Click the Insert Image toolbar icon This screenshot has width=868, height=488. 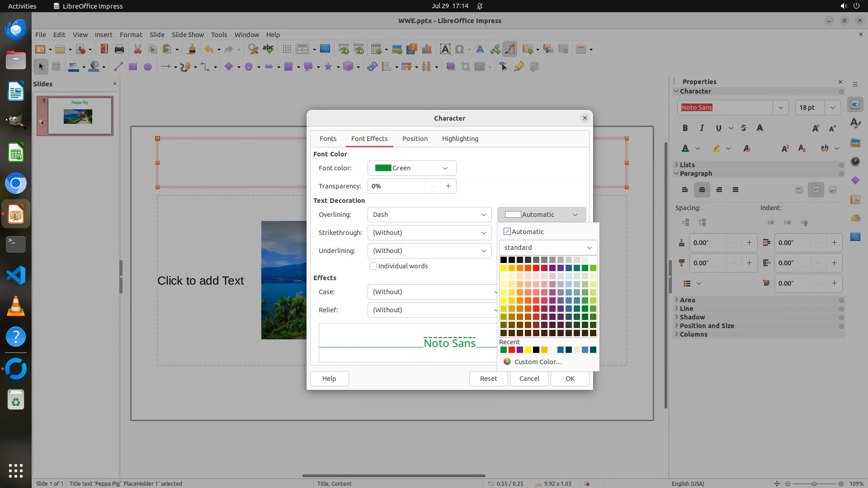click(x=397, y=49)
